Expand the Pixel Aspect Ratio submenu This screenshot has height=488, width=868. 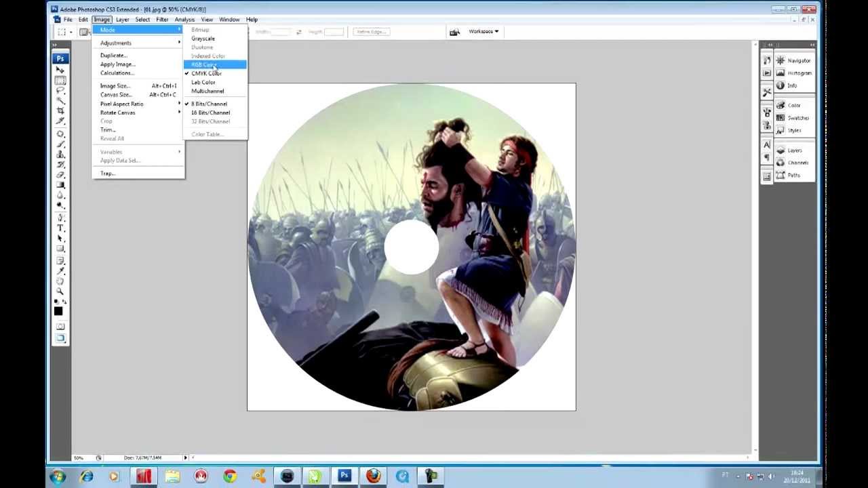point(138,104)
